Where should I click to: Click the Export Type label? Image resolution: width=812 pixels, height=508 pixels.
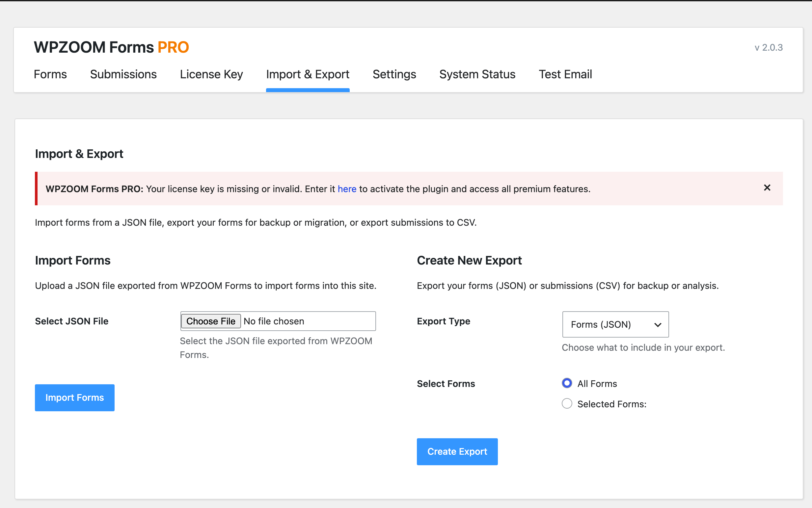(444, 321)
